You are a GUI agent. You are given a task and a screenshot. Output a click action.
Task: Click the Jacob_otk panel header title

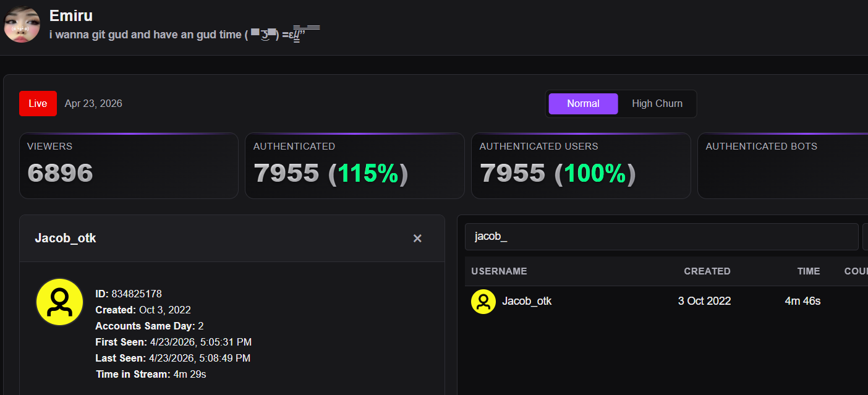(x=66, y=238)
